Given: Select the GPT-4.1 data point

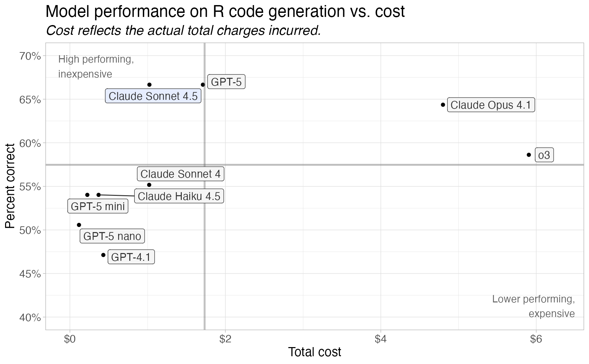Looking at the screenshot, I should coord(103,255).
